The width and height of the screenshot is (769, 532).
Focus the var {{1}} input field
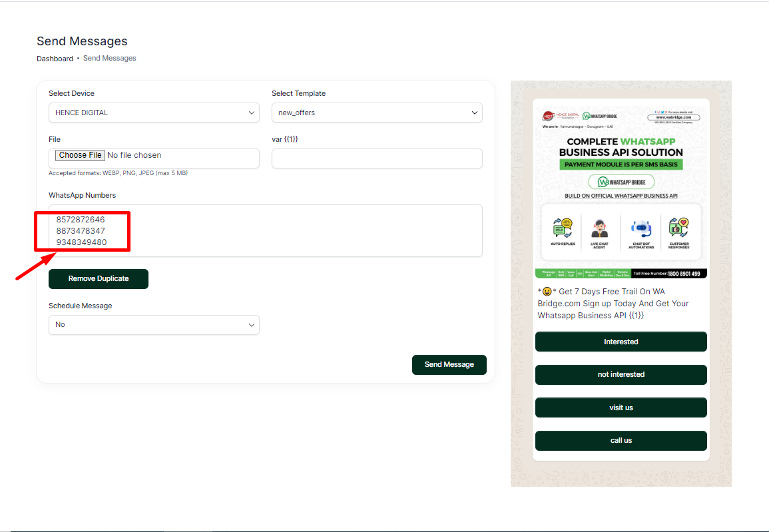377,158
